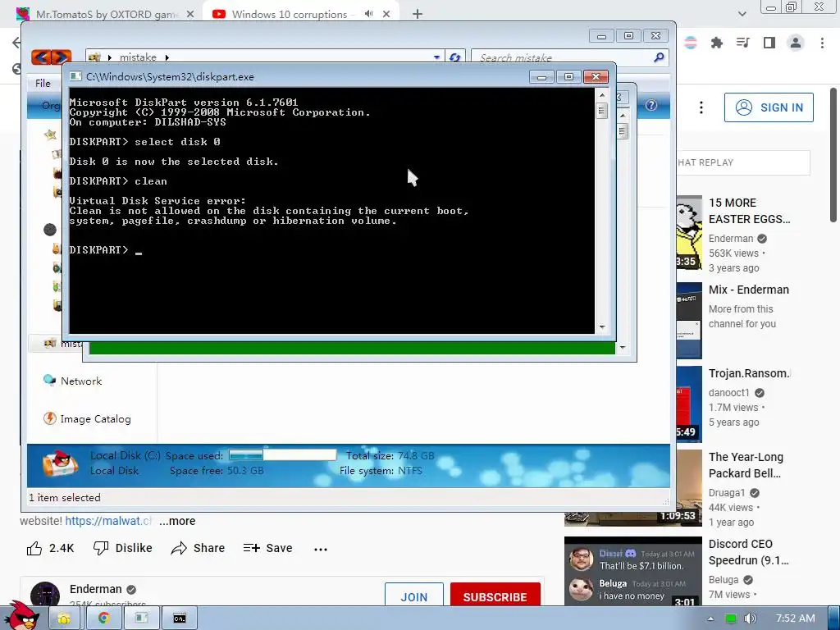The image size is (840, 630).
Task: Open Explorer help question mark icon
Action: click(x=651, y=105)
